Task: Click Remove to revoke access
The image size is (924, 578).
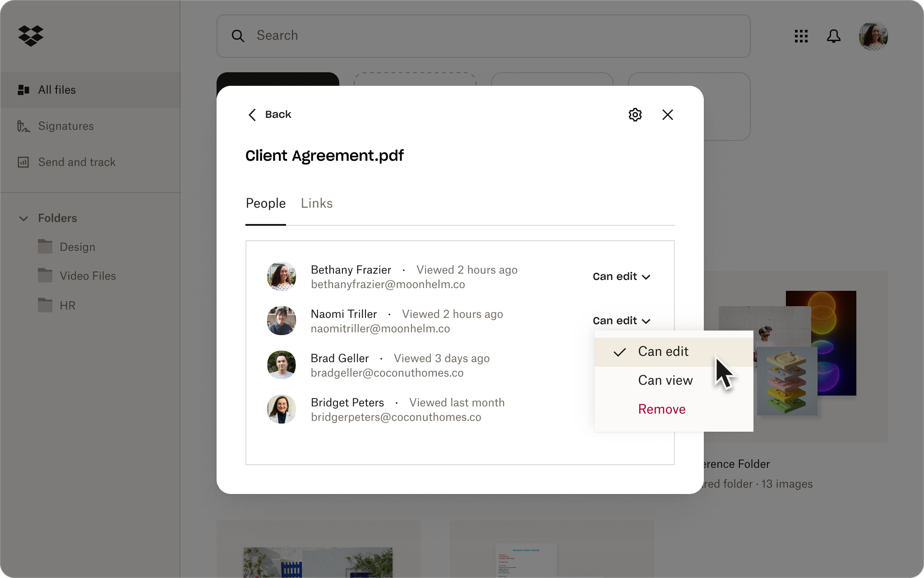Action: 661,409
